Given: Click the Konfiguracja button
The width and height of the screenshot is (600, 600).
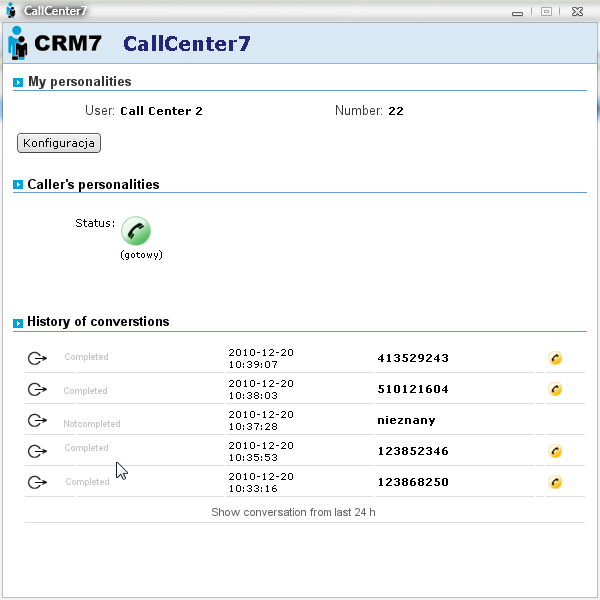Looking at the screenshot, I should [x=59, y=143].
